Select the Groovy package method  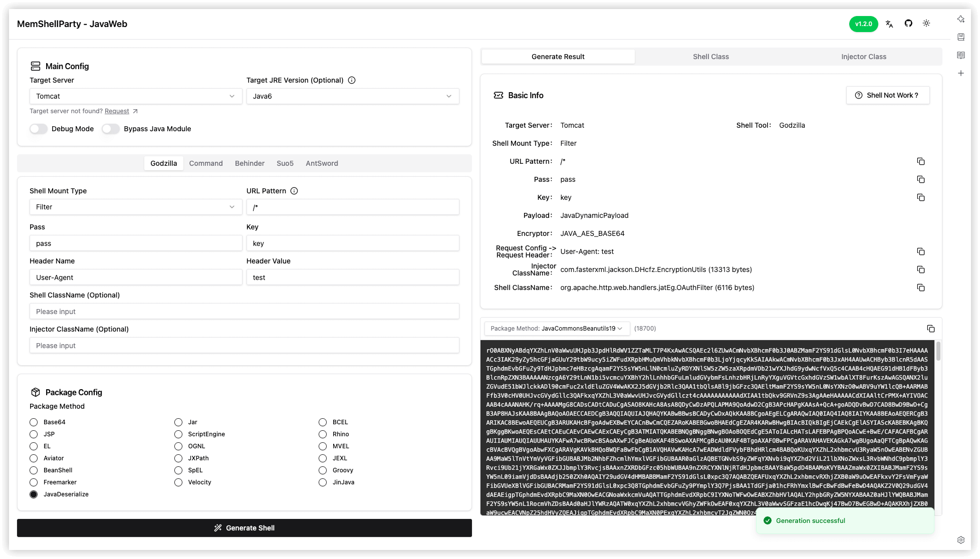point(323,470)
